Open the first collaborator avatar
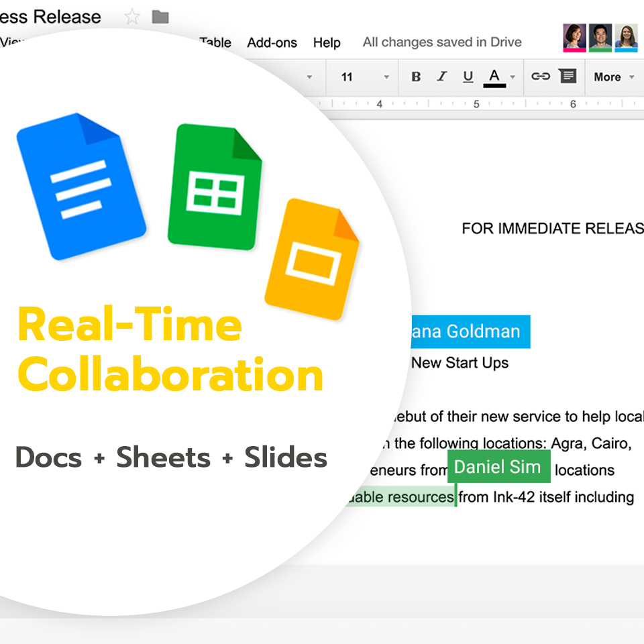 (575, 38)
